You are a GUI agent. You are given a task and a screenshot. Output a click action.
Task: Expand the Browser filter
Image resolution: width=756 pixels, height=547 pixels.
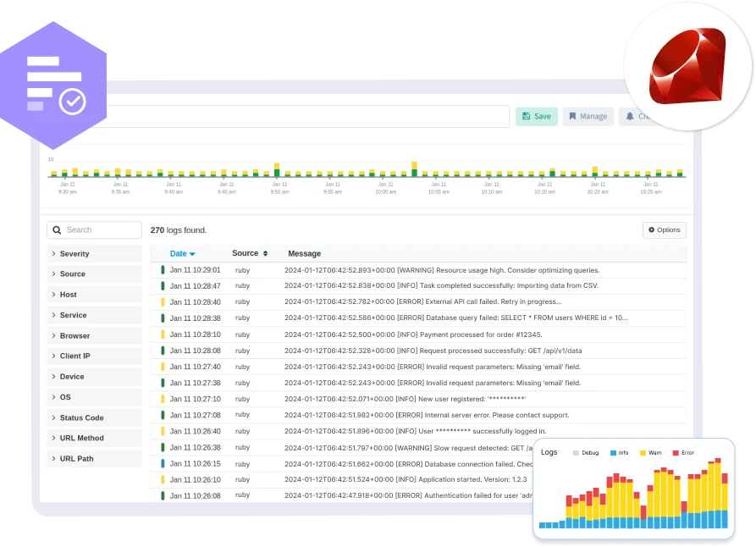tap(95, 335)
